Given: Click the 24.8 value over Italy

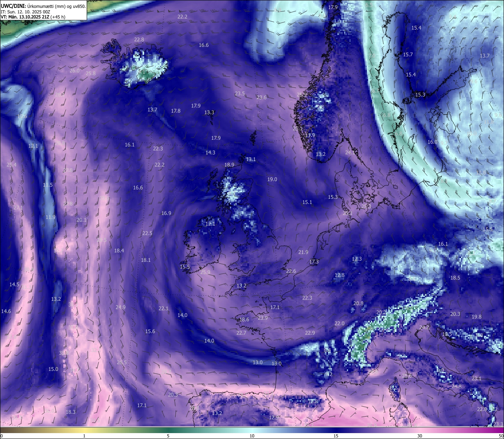Looking at the screenshot, I should point(456,387).
